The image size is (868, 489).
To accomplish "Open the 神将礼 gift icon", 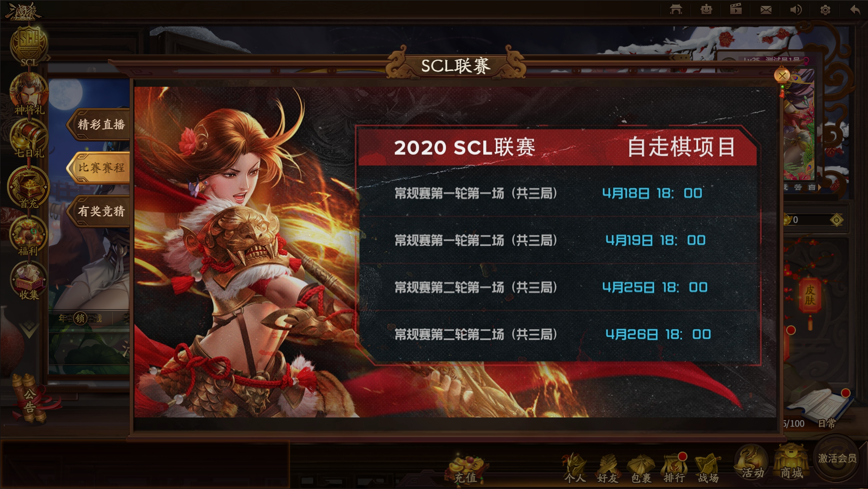I will (x=29, y=93).
